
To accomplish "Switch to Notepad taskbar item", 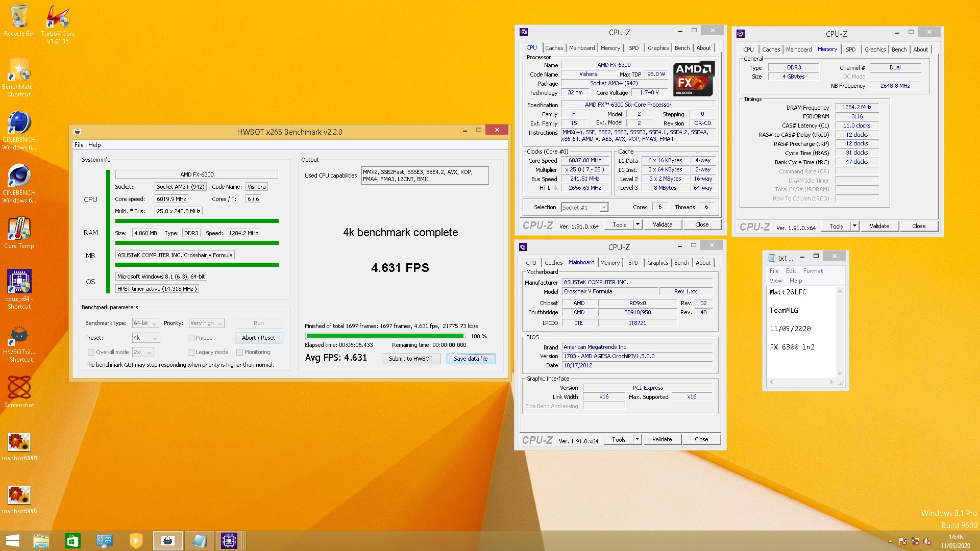I will point(199,541).
